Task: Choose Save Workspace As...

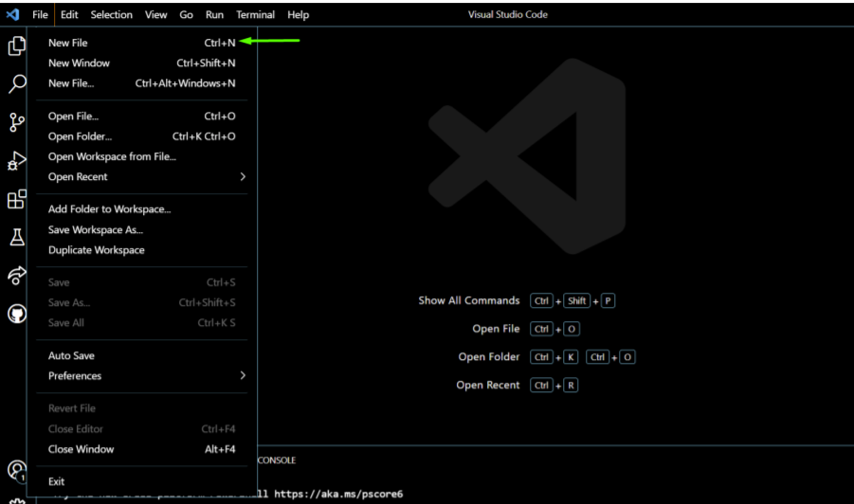Action: pos(141,229)
